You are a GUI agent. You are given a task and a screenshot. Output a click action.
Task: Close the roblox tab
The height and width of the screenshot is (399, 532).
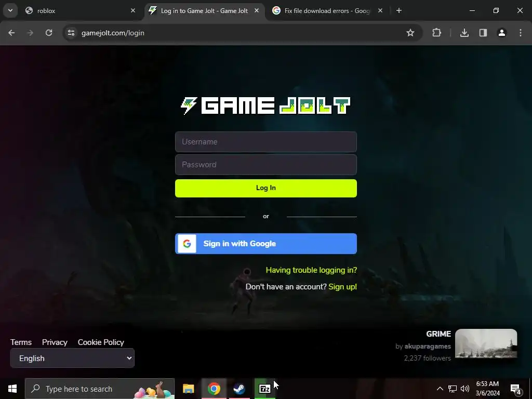point(133,10)
